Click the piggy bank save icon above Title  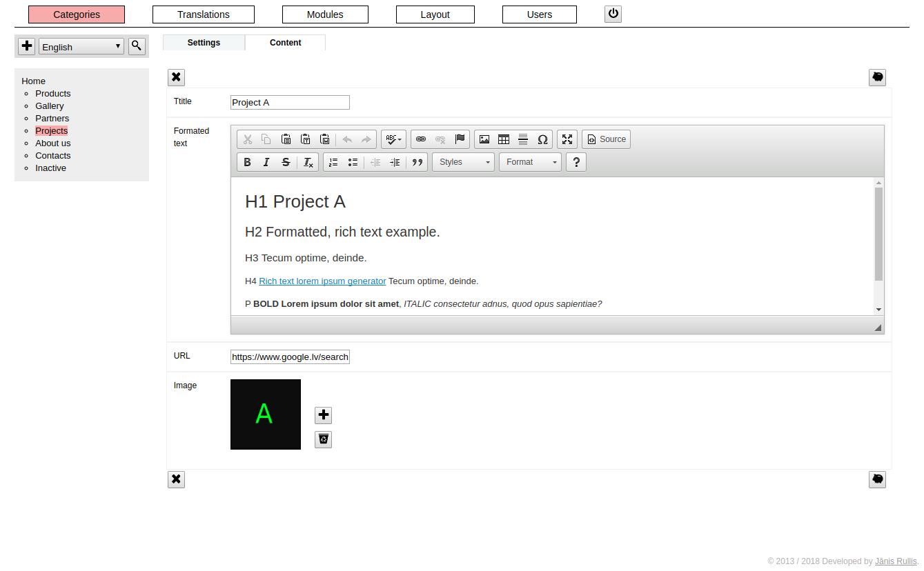click(877, 77)
